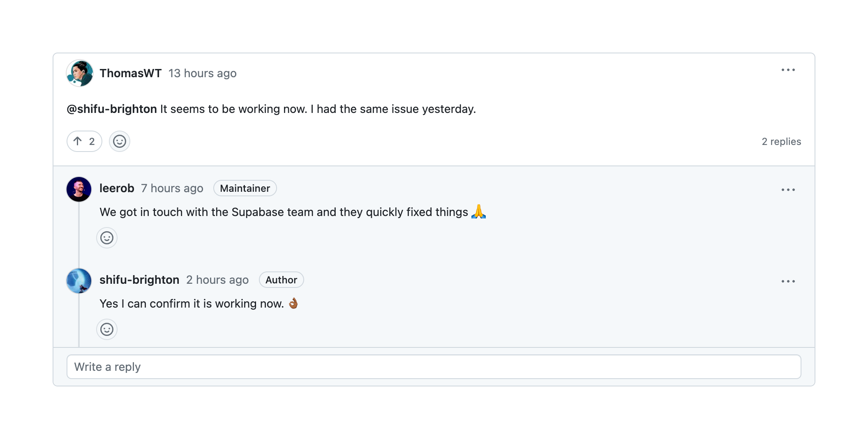The image size is (868, 439).
Task: Add emoji reaction to shifu-brighton's reply
Action: click(x=107, y=330)
